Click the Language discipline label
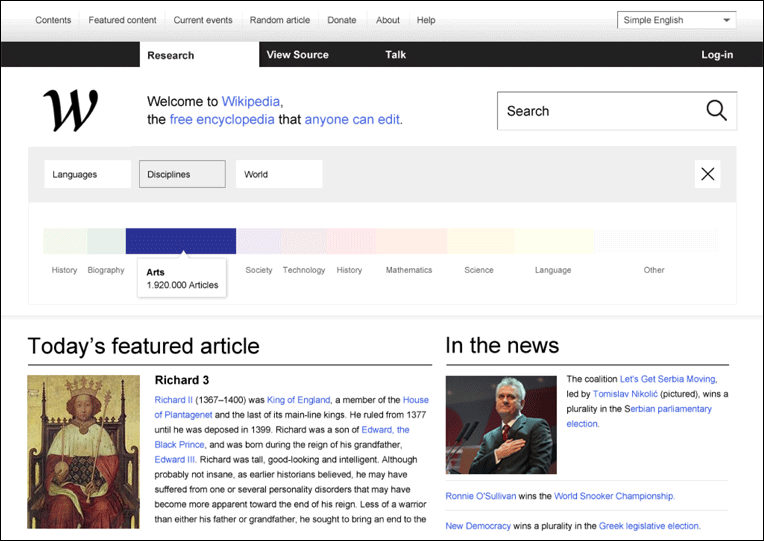The width and height of the screenshot is (764, 541). [x=553, y=270]
